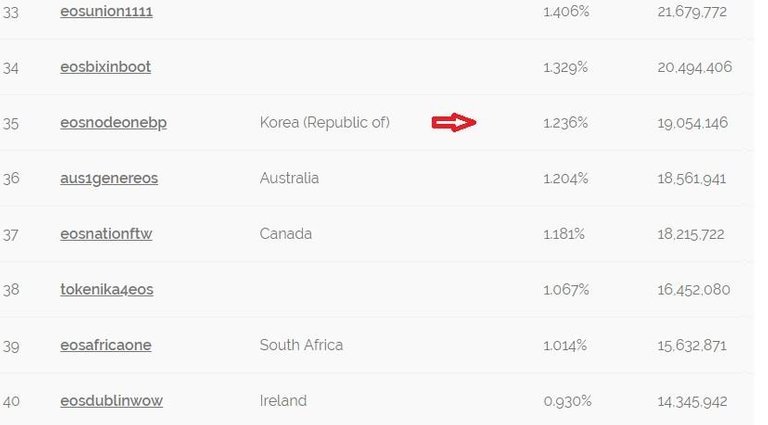Click the Ireland location text
Viewport: 768px width, 425px height.
[x=283, y=401]
